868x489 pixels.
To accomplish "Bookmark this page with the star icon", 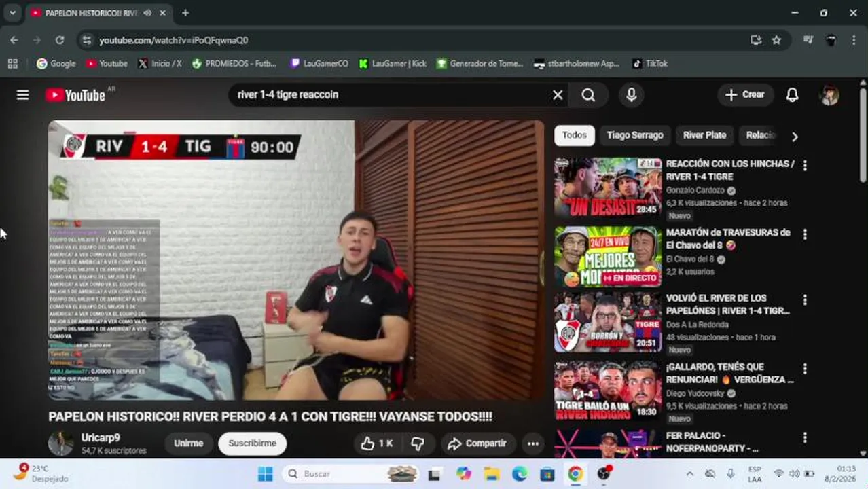I will [776, 40].
